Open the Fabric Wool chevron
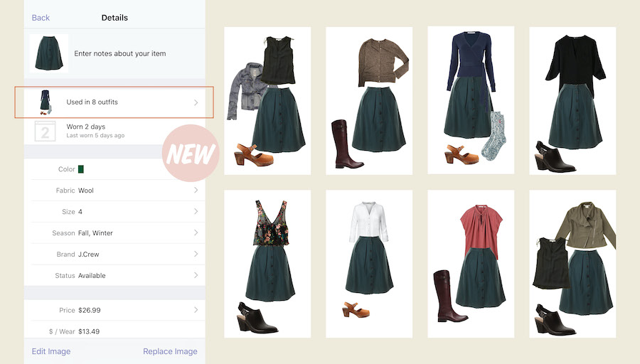Image resolution: width=640 pixels, height=364 pixels. coord(196,190)
